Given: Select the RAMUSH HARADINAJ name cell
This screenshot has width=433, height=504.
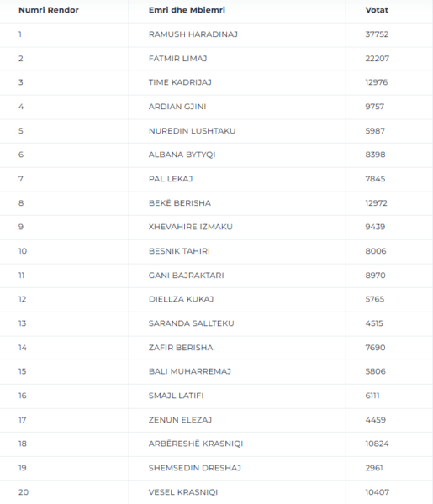Looking at the screenshot, I should click(x=193, y=34).
